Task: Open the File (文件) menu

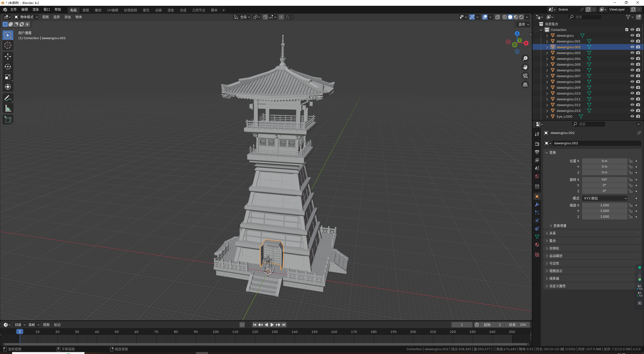Action: [13, 10]
